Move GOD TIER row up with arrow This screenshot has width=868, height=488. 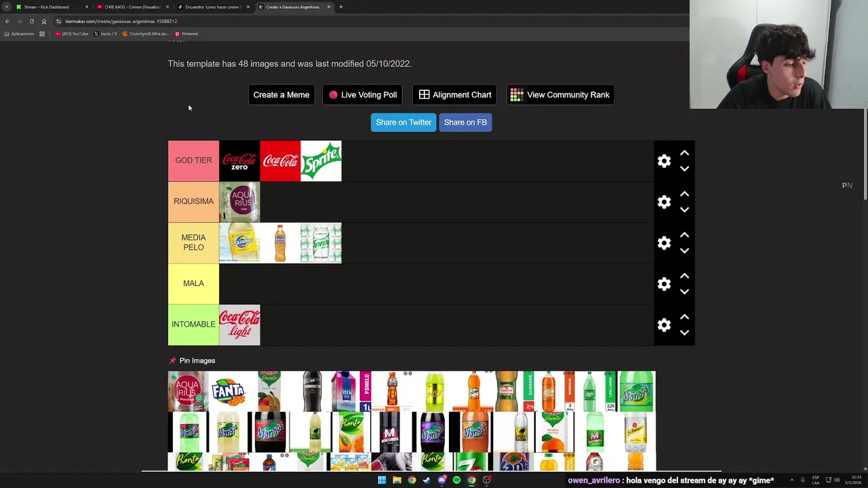684,153
